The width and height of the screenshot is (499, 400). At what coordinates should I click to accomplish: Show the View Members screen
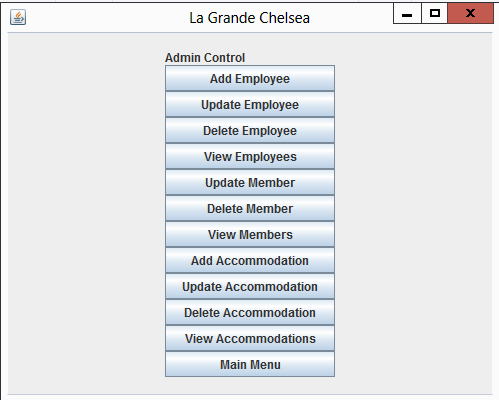[x=250, y=234]
